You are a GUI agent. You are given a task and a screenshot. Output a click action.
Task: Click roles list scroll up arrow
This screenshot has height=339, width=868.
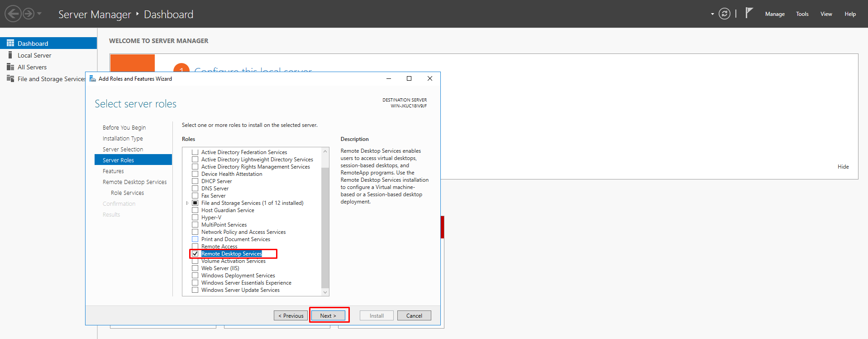325,151
